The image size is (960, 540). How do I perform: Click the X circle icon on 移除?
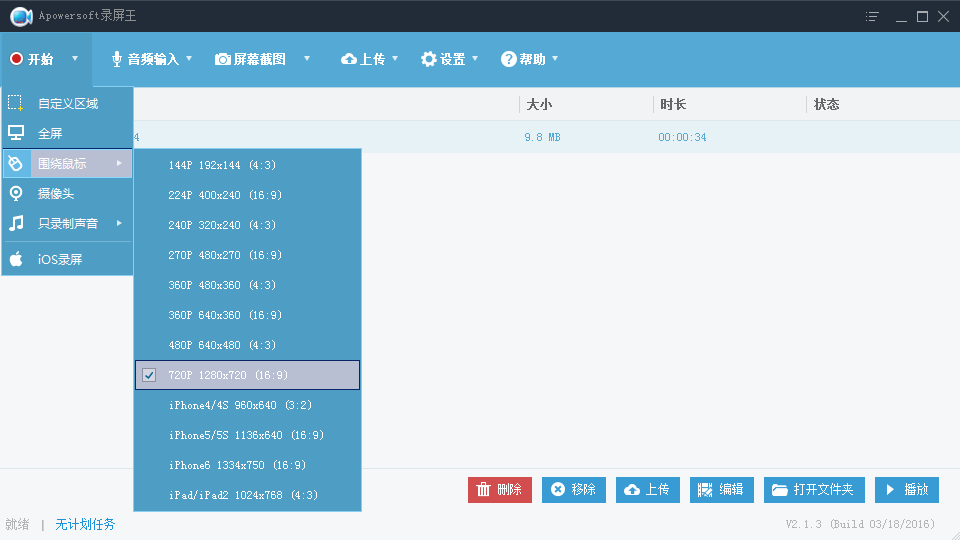[558, 489]
